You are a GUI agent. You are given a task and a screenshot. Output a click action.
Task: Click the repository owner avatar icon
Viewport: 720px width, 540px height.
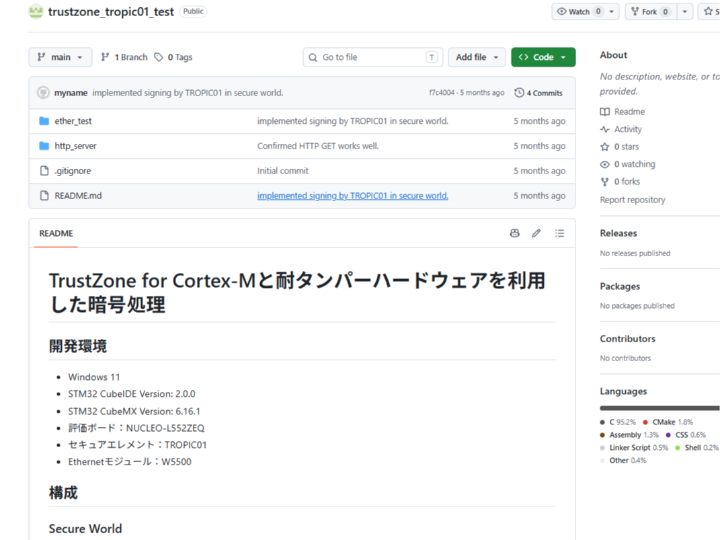[x=36, y=11]
